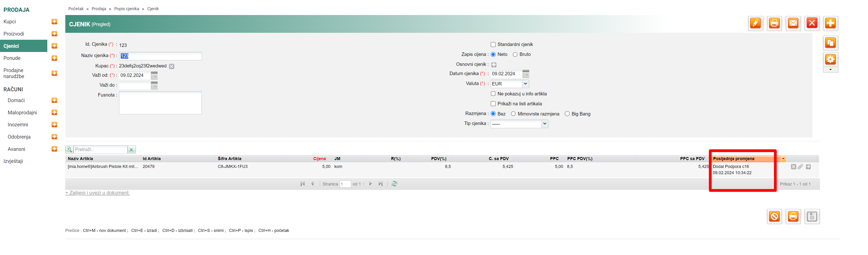Open the Valuta currency dropdown
Image resolution: width=868 pixels, height=255 pixels.
(x=525, y=84)
